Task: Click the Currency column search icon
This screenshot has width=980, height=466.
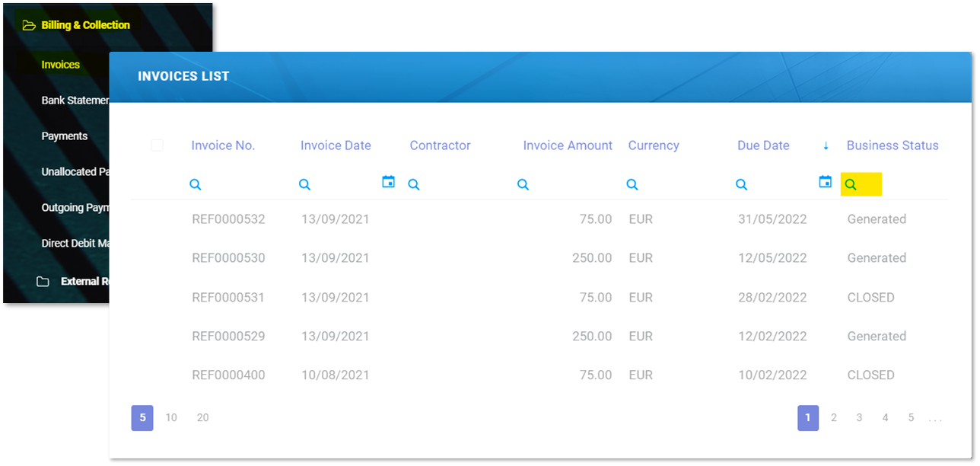Action: [x=632, y=184]
